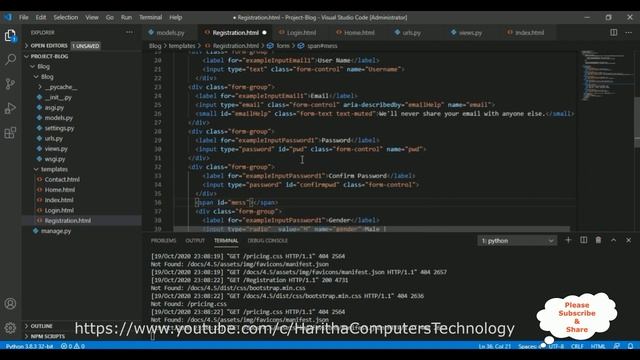
Task: Open the notifications bell in status bar
Action: (630, 346)
